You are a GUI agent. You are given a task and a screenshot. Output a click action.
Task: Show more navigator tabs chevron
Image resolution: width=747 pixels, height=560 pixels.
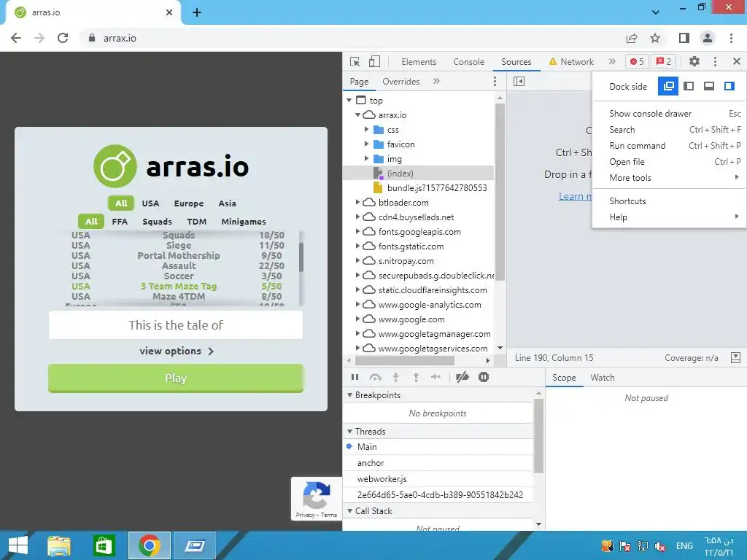click(436, 82)
